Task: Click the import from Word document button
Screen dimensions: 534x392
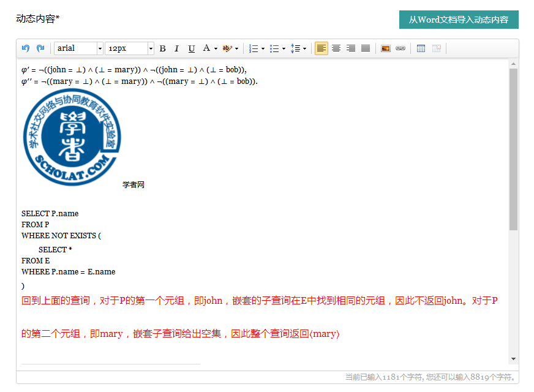Action: coord(459,20)
